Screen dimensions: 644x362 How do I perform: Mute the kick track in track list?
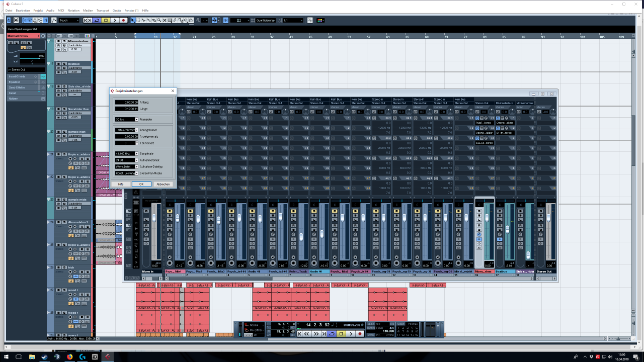58,267
